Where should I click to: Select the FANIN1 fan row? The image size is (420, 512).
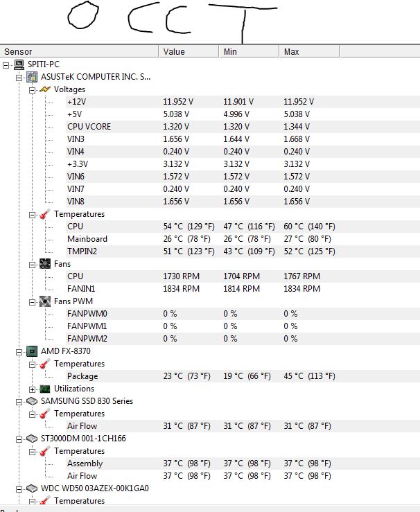point(243,289)
